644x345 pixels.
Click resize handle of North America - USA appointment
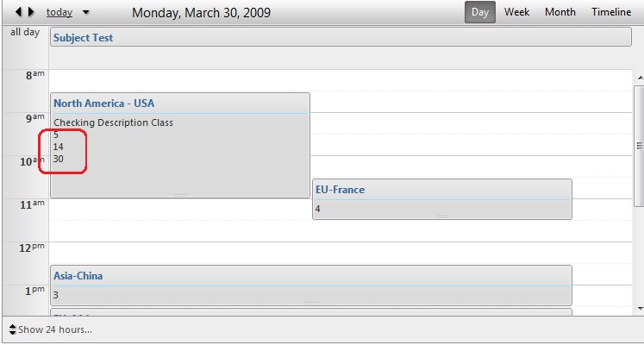coord(180,195)
